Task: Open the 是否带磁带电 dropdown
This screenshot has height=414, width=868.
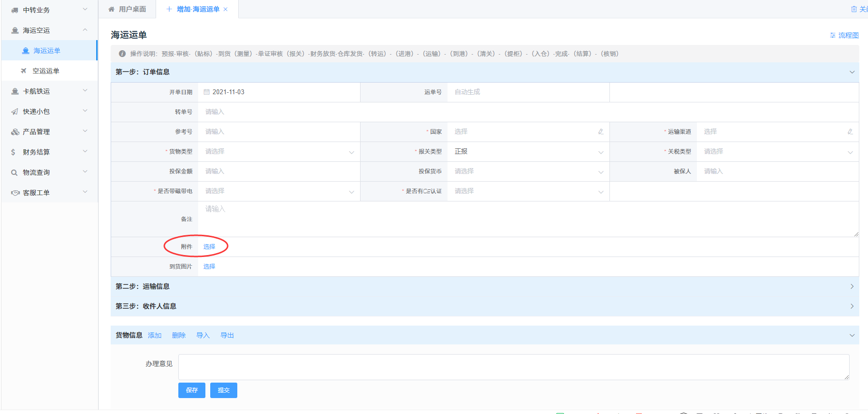Action: pyautogui.click(x=279, y=191)
